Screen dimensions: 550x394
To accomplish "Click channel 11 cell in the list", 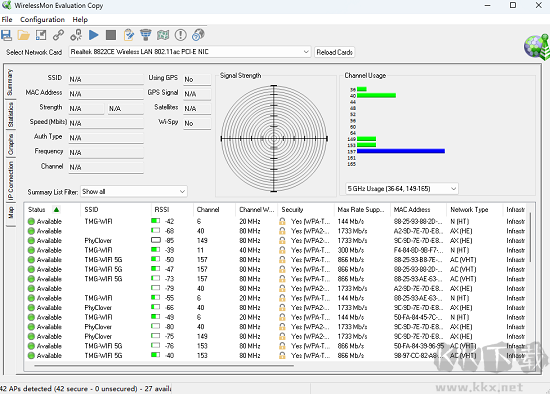I will pos(200,250).
